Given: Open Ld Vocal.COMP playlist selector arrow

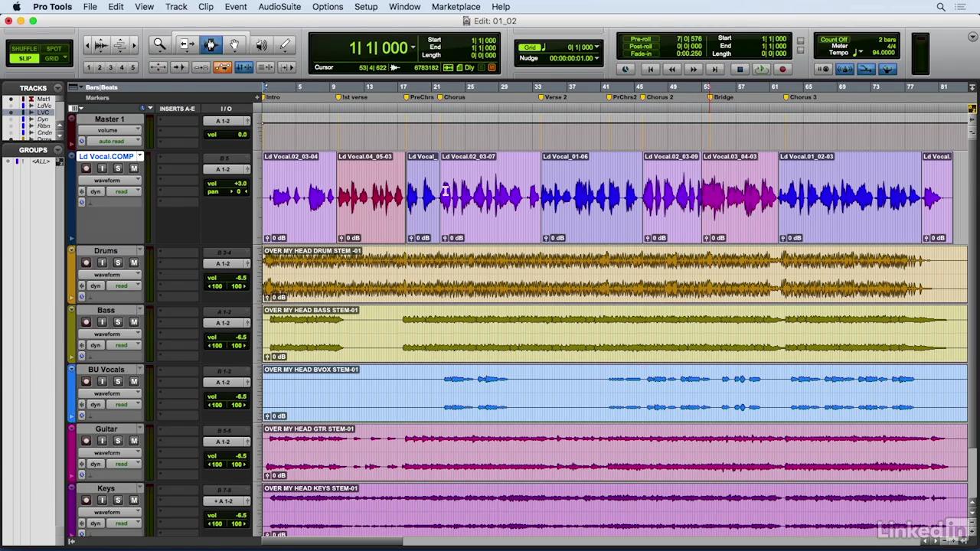Looking at the screenshot, I should click(x=140, y=156).
